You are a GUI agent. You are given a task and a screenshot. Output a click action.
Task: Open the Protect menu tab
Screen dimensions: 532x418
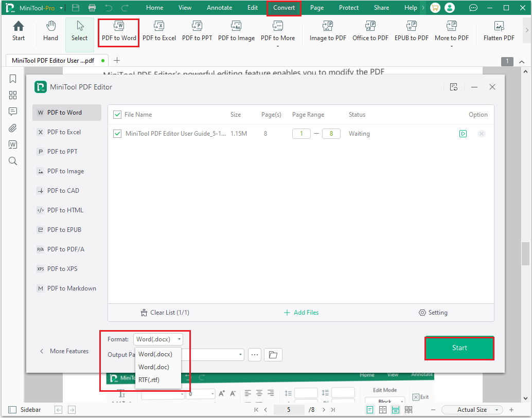tap(348, 8)
